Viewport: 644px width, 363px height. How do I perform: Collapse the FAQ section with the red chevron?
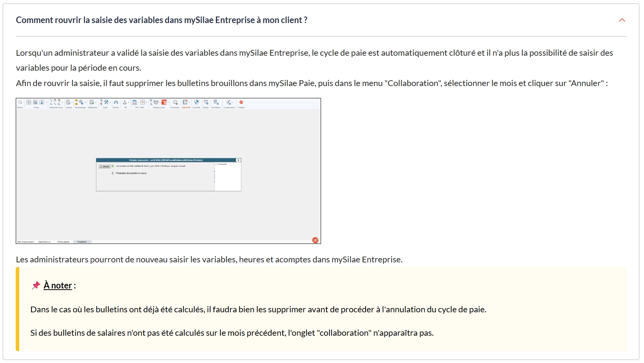(622, 20)
